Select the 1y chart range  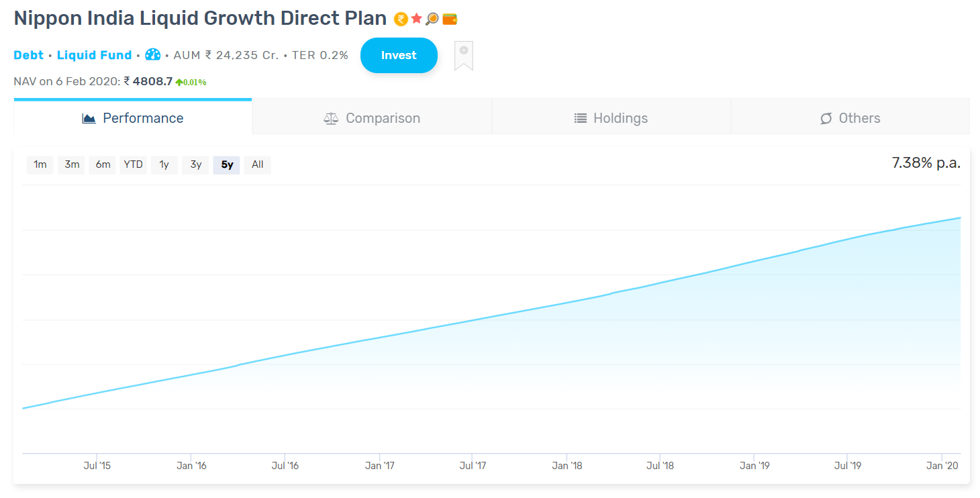[x=164, y=164]
